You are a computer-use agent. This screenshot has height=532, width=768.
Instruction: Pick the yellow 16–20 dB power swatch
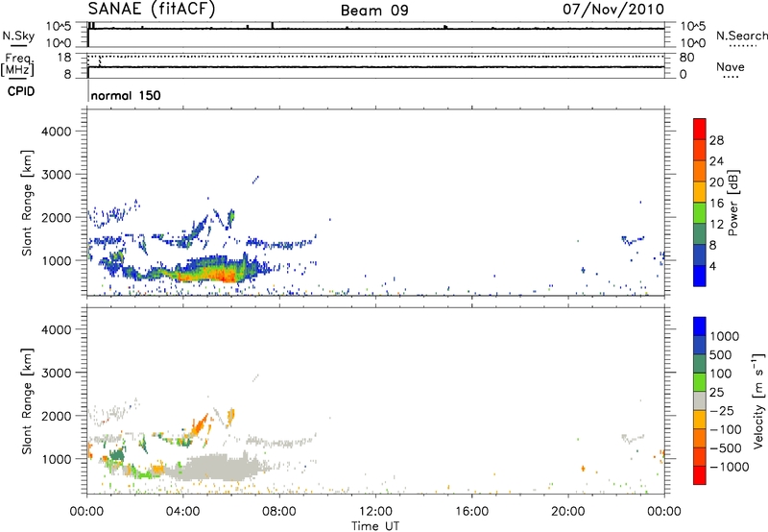tap(700, 192)
